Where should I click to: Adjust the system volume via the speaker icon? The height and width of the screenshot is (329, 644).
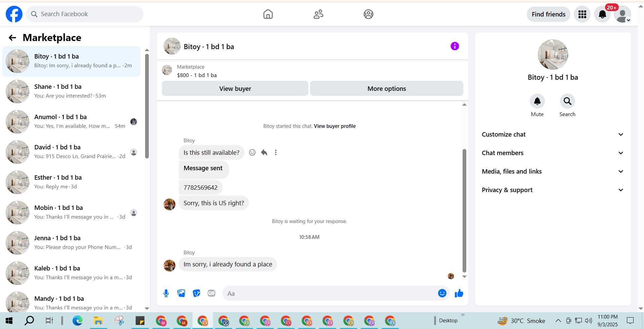[588, 321]
